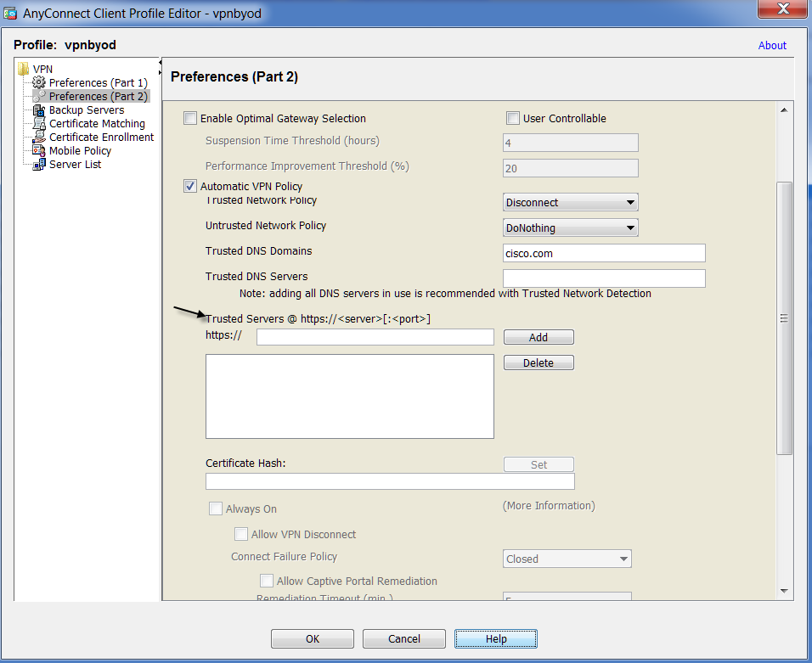
Task: Open the About link
Action: [772, 46]
